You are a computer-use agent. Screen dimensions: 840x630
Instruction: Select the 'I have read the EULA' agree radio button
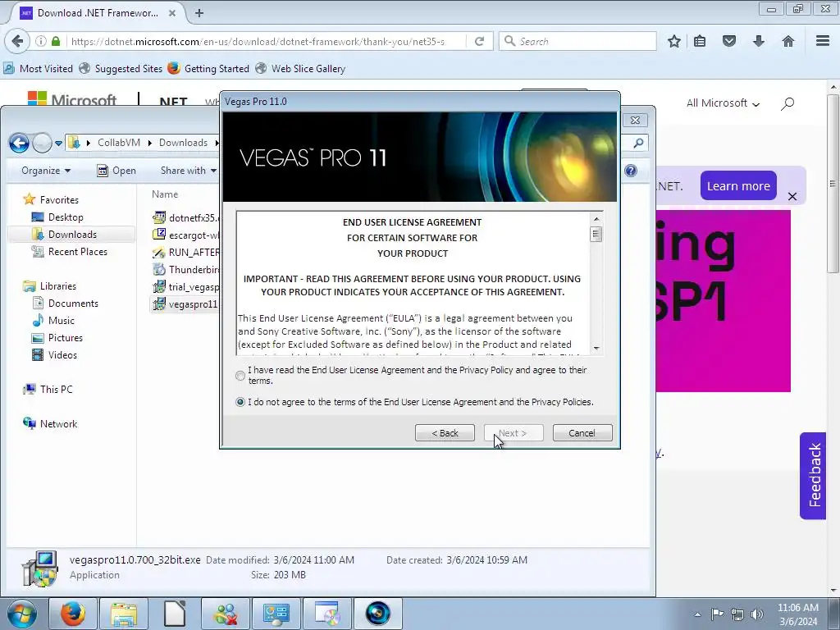240,376
